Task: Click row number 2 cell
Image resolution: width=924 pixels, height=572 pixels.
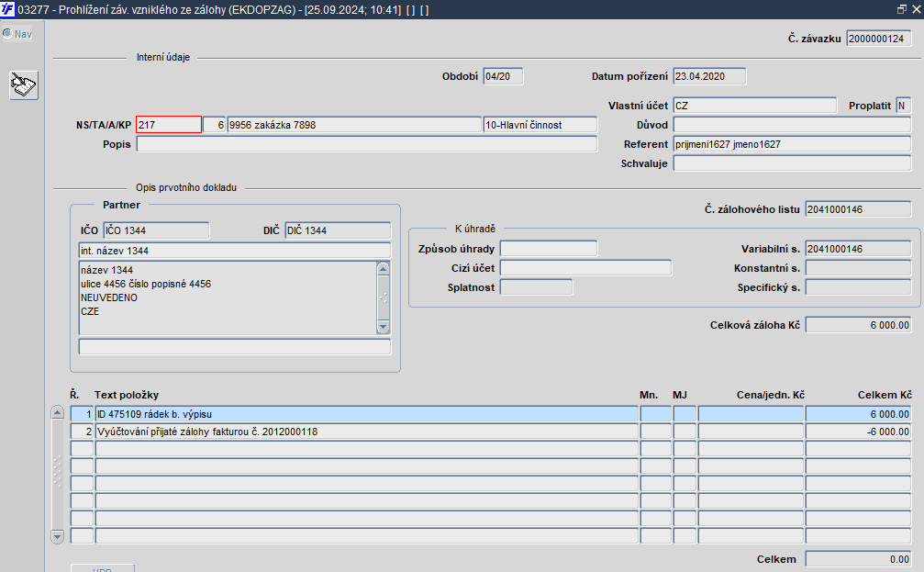Action: click(82, 432)
